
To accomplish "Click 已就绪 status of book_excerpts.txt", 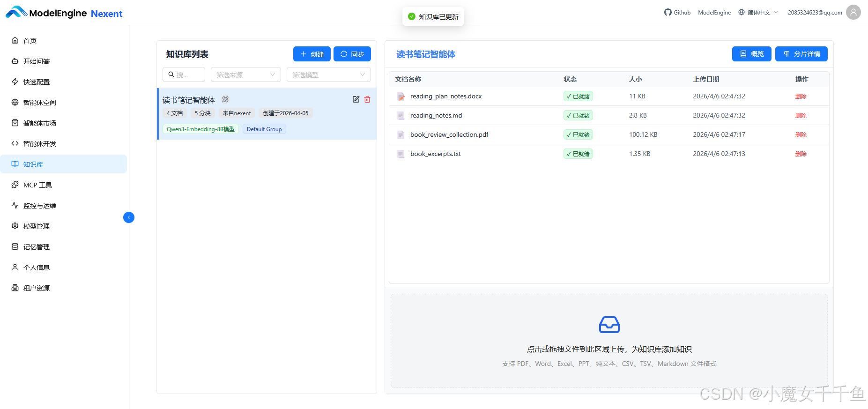I will coord(578,154).
